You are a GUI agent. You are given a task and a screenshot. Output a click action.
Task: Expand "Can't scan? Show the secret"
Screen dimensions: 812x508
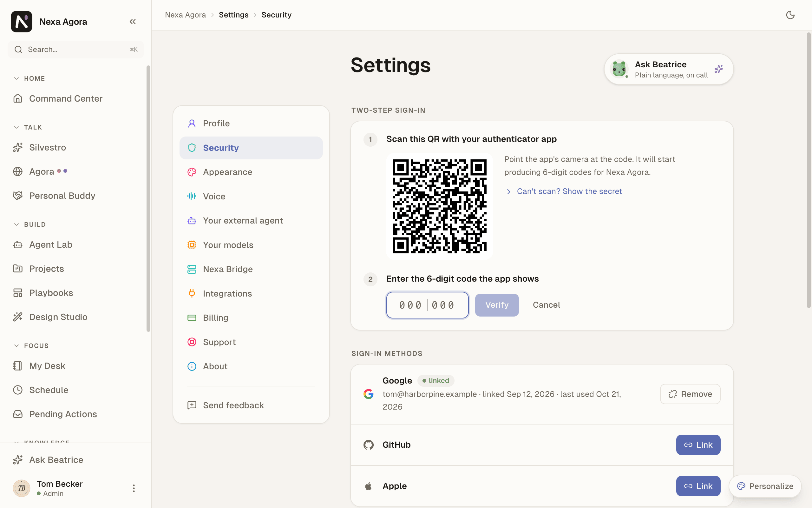564,191
